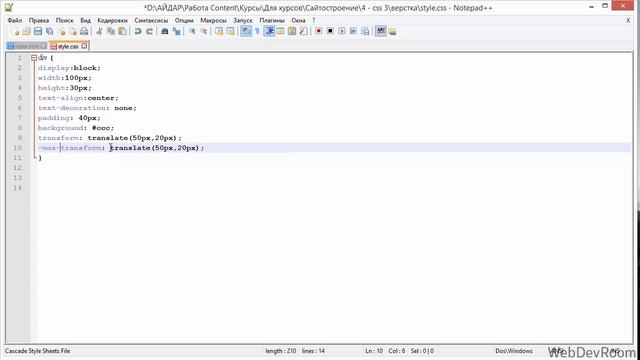Click the Copy toolbar icon
Viewport: 640px width, 360px height.
pos(111,31)
